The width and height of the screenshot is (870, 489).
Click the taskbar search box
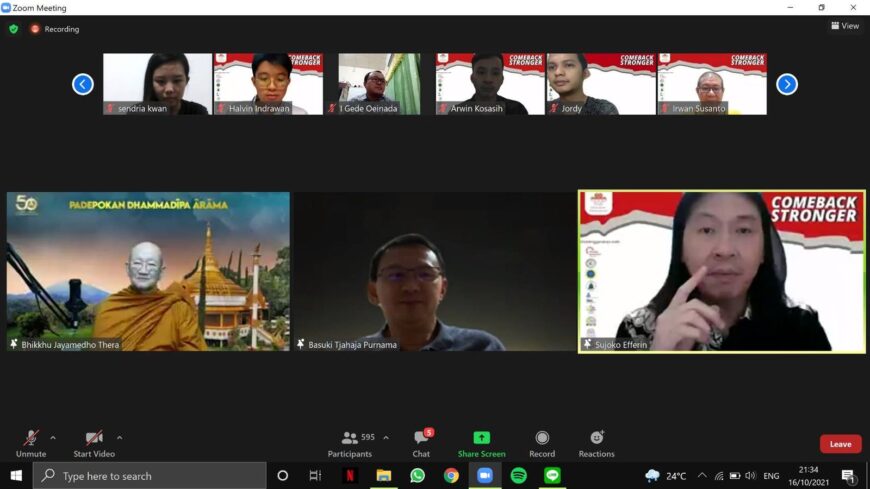pyautogui.click(x=150, y=476)
